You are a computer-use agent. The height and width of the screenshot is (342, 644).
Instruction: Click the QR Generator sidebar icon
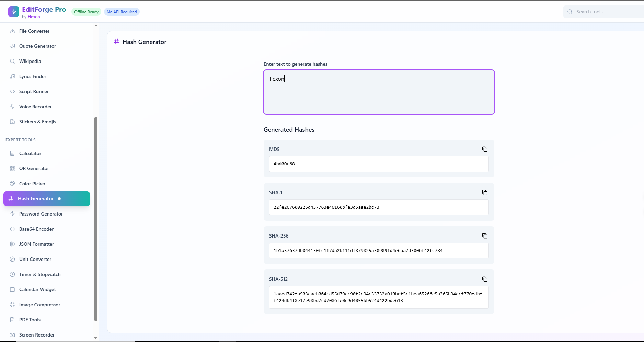12,168
